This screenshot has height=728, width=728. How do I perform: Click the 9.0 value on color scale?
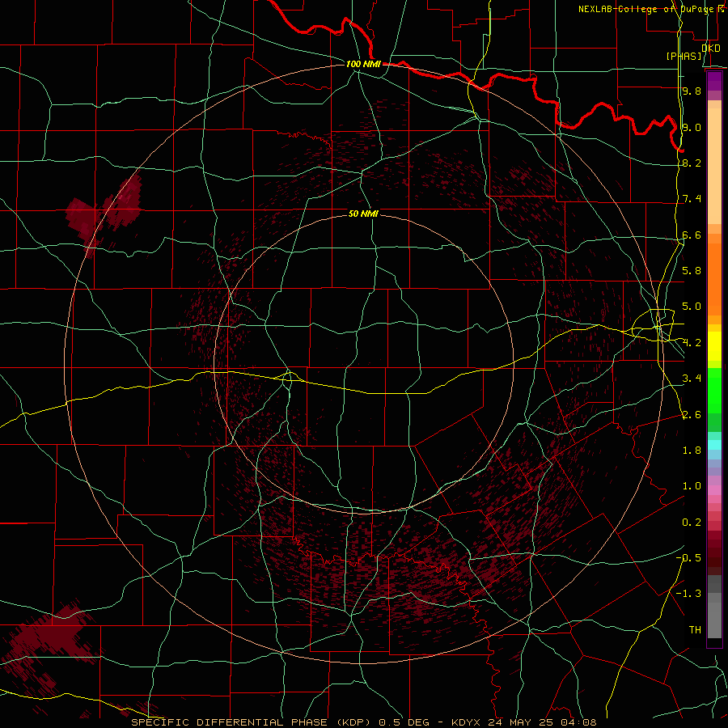click(x=692, y=127)
